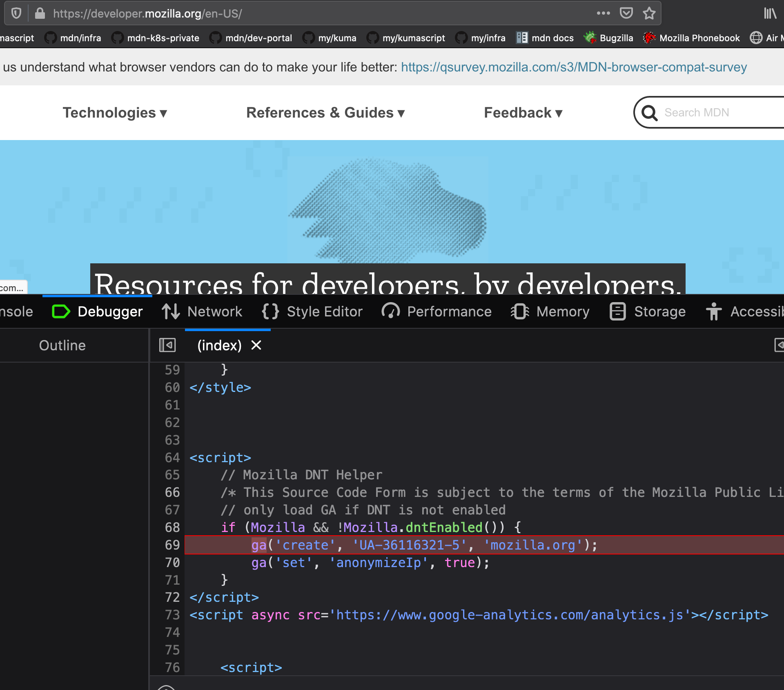Select the Outline pane tab
The height and width of the screenshot is (690, 784).
(x=62, y=345)
